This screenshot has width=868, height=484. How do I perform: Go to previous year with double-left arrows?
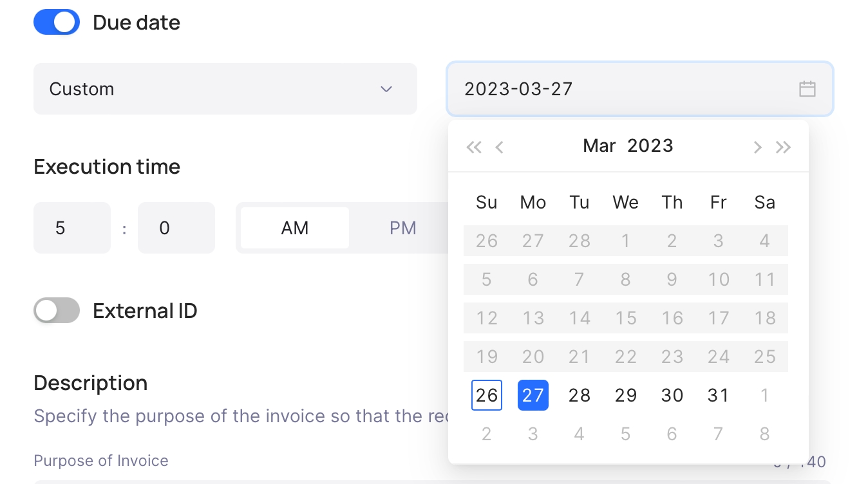pyautogui.click(x=474, y=147)
